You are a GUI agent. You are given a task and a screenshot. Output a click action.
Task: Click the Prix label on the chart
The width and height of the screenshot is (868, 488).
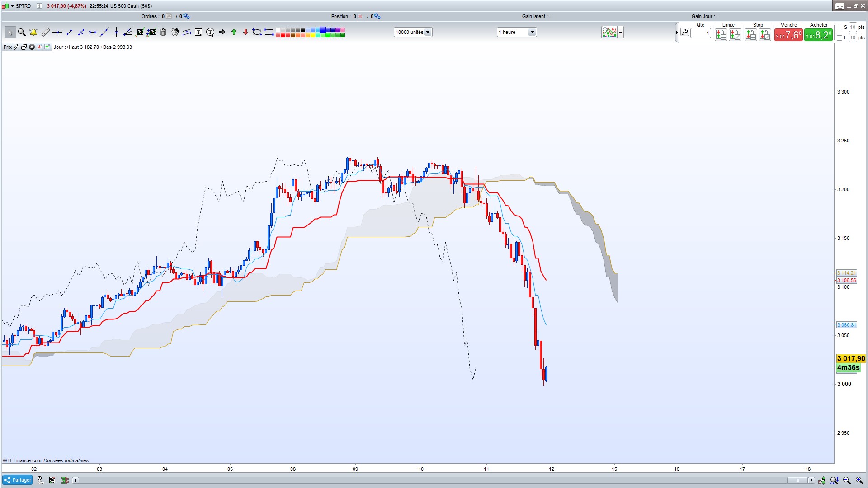pos(8,47)
